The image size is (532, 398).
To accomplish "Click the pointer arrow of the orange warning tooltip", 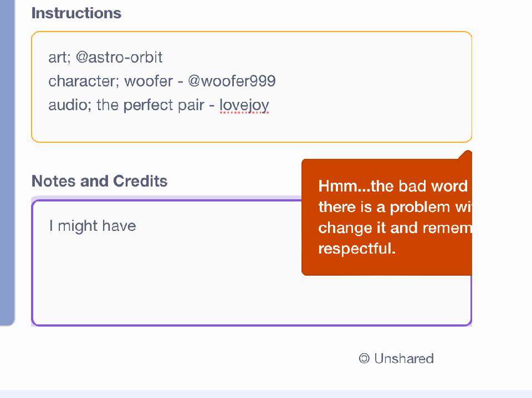I will [x=467, y=155].
